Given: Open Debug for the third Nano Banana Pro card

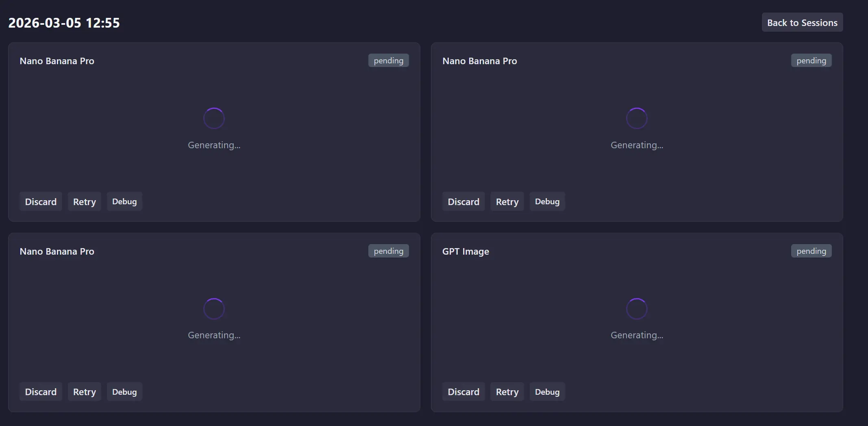Looking at the screenshot, I should tap(124, 392).
